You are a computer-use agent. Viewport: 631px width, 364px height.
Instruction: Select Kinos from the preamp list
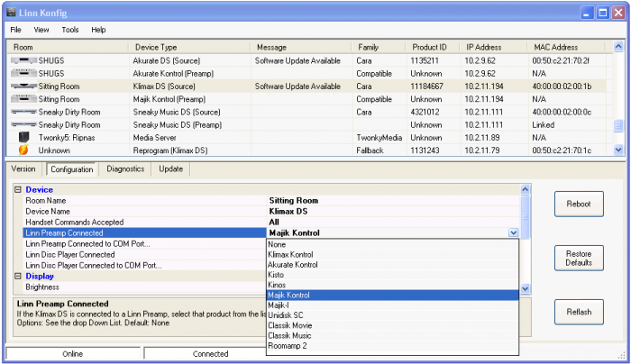(392, 285)
